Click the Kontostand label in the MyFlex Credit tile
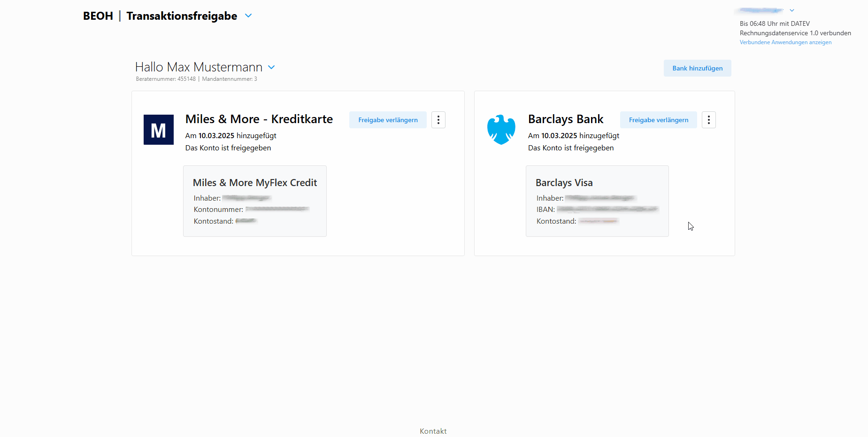Image resolution: width=868 pixels, height=437 pixels. (x=214, y=221)
